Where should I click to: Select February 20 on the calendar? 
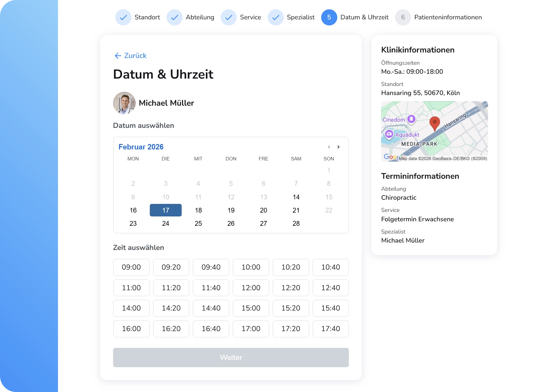[x=264, y=210]
